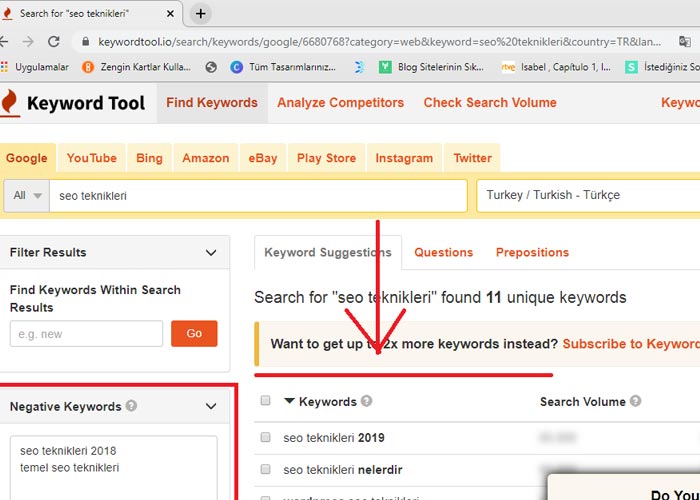Viewport: 700px width, 500px height.
Task: Click the 'e.g. new' filter input field
Action: (86, 334)
